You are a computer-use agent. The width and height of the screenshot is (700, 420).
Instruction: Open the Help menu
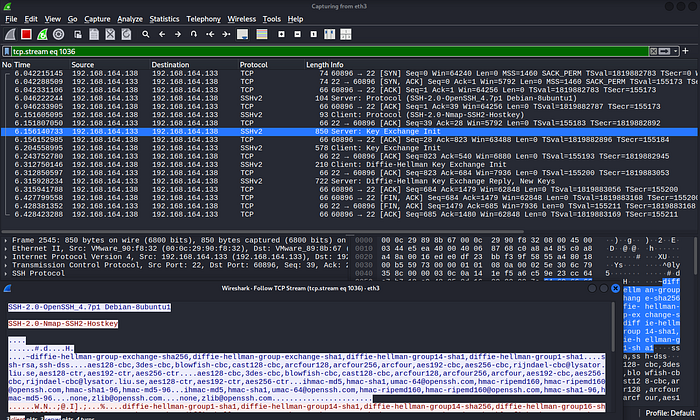point(295,19)
